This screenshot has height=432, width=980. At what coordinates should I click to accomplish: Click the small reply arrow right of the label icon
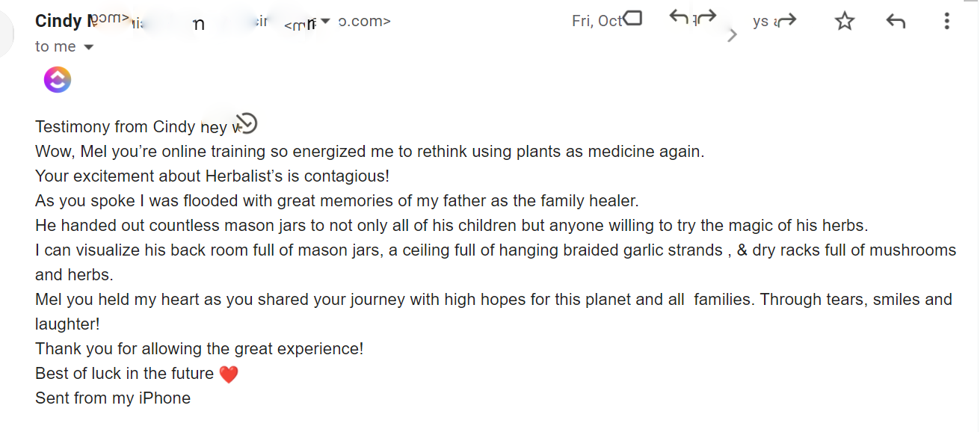tap(679, 16)
